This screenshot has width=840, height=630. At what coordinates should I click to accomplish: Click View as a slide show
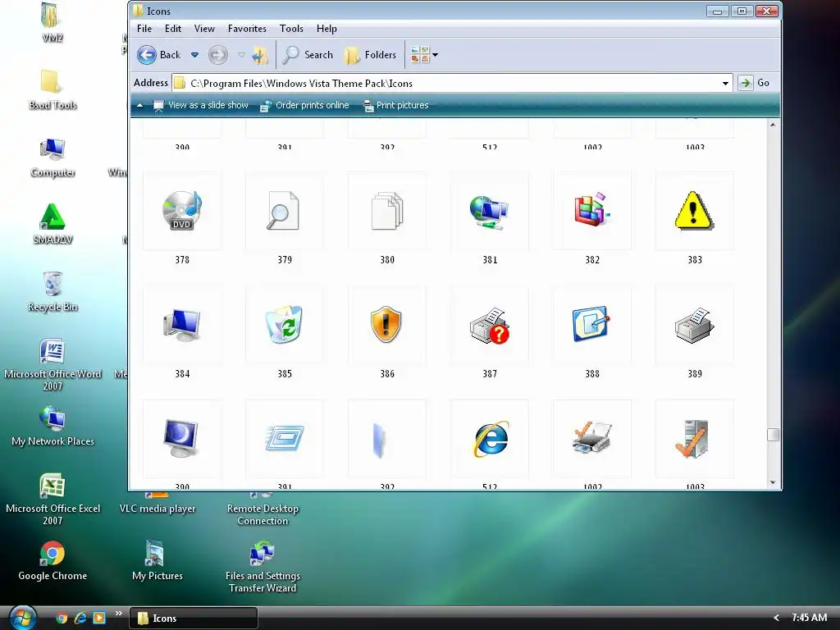[201, 106]
